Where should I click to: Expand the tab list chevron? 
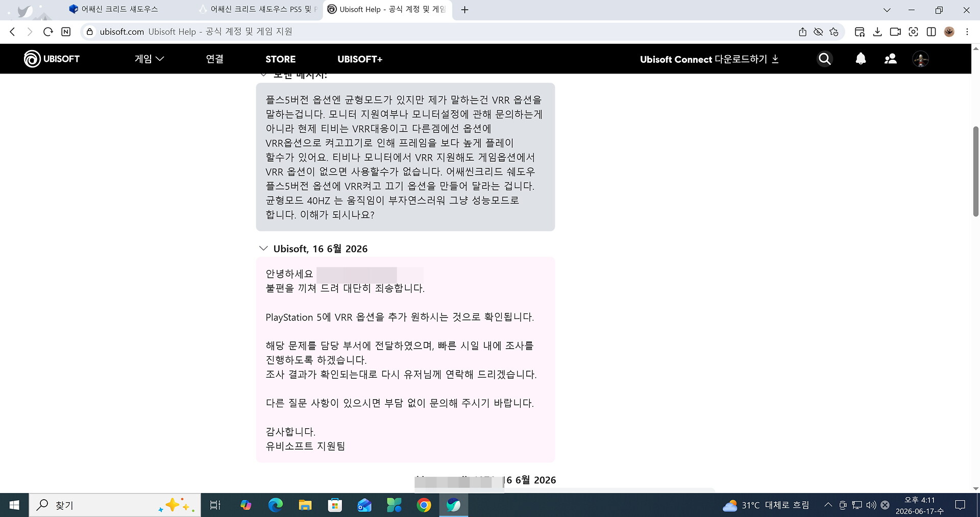tap(887, 10)
